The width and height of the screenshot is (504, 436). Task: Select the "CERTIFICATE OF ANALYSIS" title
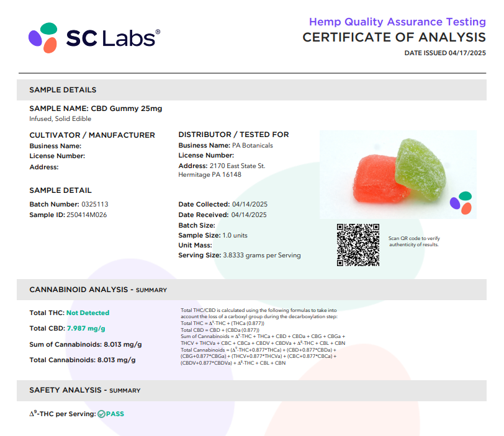pos(394,37)
